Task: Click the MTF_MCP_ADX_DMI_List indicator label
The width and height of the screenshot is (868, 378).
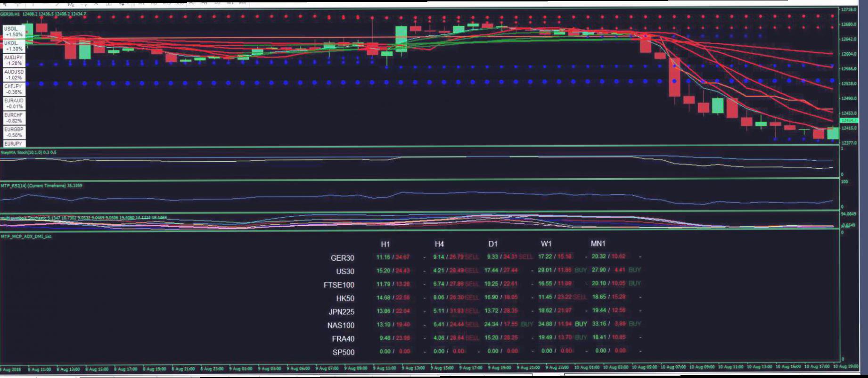Action: point(26,237)
